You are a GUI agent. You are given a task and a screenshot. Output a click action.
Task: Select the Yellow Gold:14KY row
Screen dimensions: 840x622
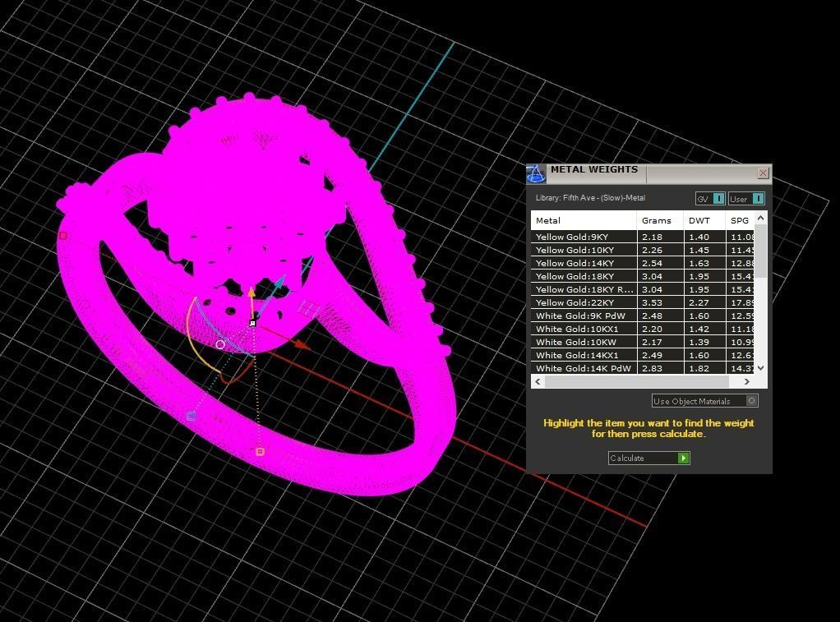click(x=642, y=263)
